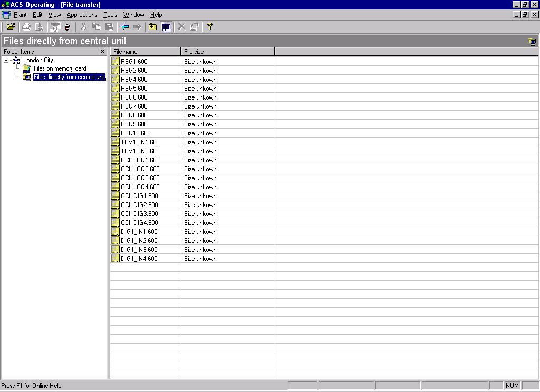Click the file icon next to DIG1_IN1.600
The image size is (540, 392).
pos(115,232)
